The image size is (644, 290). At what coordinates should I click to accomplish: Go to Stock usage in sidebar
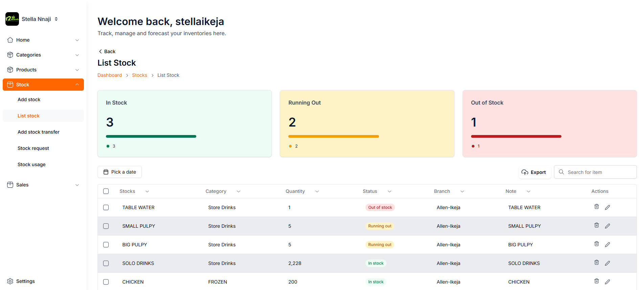tap(31, 164)
